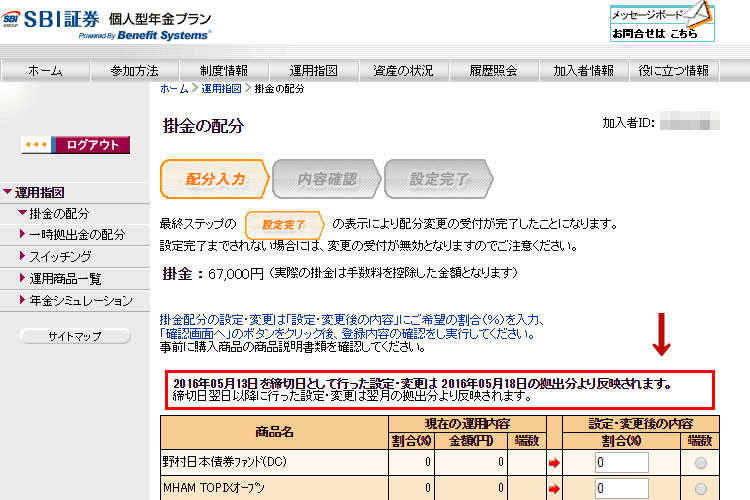Click red arrow icon in 野村日本債券ファンド row
Image resolution: width=750 pixels, height=500 pixels.
(x=554, y=463)
